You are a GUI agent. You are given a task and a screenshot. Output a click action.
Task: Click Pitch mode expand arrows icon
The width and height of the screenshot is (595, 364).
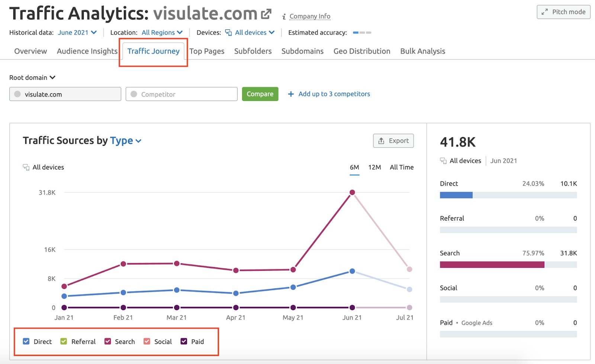[x=544, y=12]
